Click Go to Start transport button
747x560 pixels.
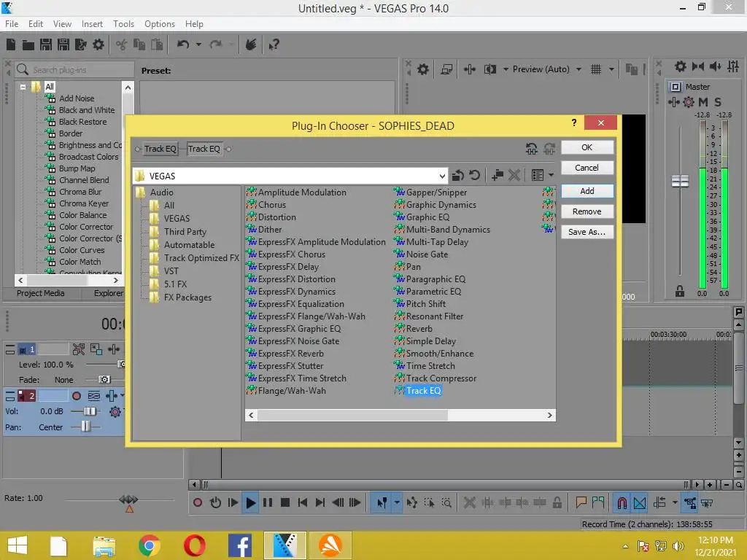pos(302,502)
